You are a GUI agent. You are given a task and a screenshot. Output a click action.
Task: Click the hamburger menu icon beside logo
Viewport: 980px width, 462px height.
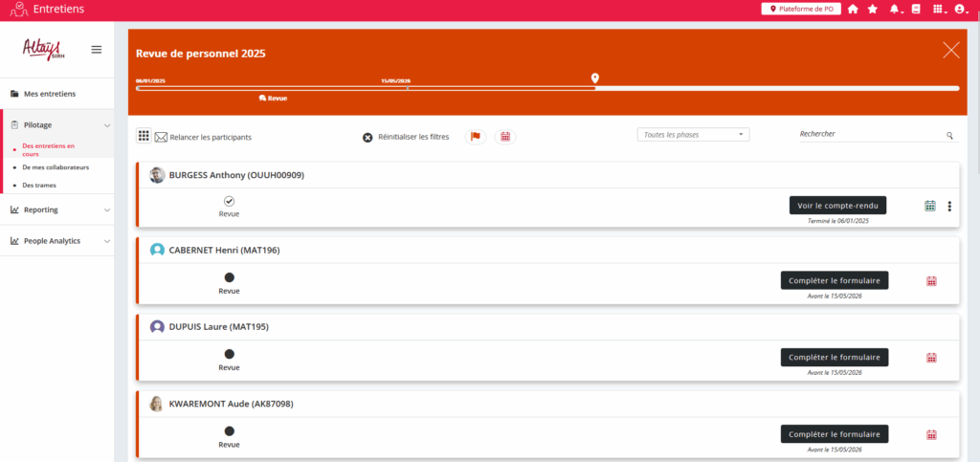[x=96, y=50]
